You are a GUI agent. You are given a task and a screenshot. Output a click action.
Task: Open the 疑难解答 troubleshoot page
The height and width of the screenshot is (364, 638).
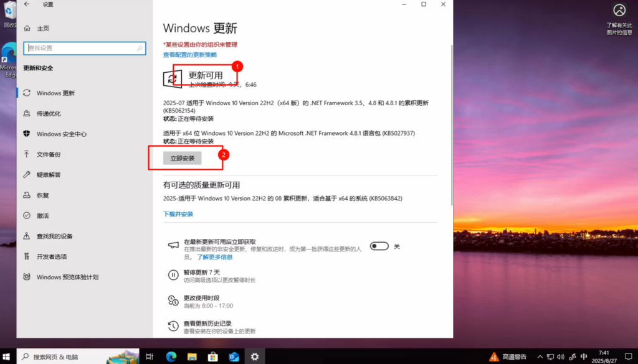click(49, 175)
